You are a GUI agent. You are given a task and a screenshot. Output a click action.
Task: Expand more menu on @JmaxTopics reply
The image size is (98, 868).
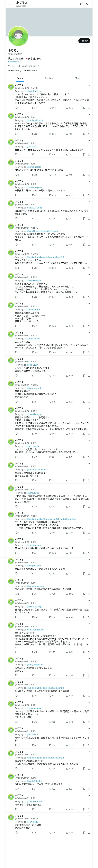[x=89, y=332]
